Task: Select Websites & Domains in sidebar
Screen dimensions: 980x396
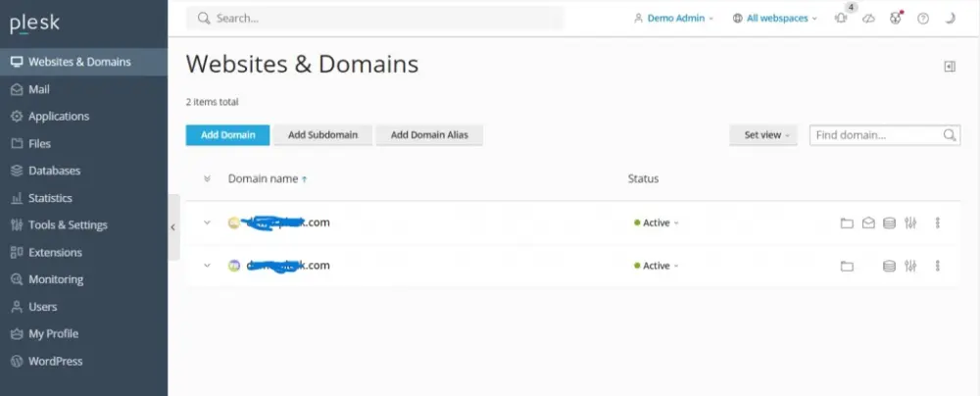Action: click(x=83, y=62)
